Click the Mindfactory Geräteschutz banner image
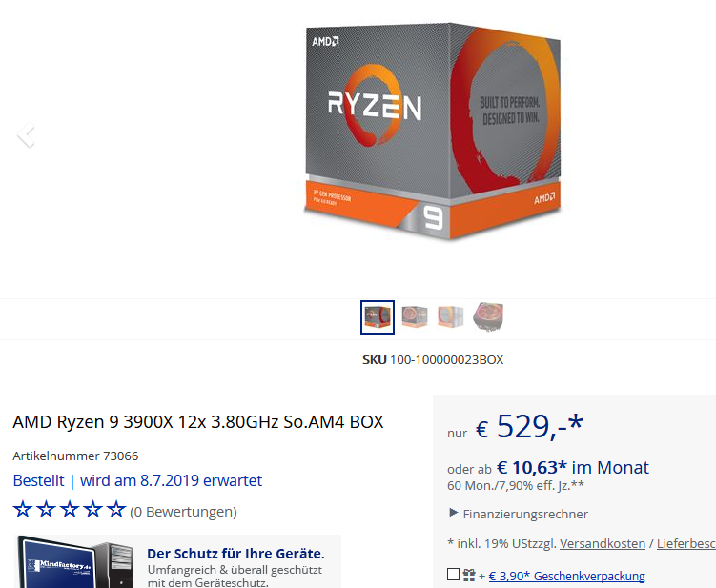Image resolution: width=716 pixels, height=588 pixels. point(76,561)
